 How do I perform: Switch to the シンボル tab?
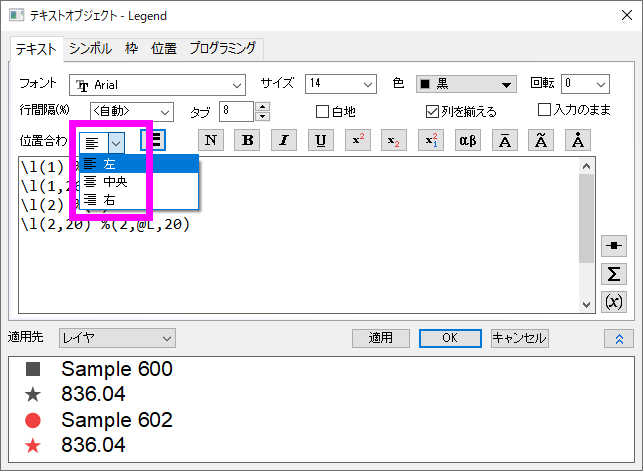pos(90,48)
